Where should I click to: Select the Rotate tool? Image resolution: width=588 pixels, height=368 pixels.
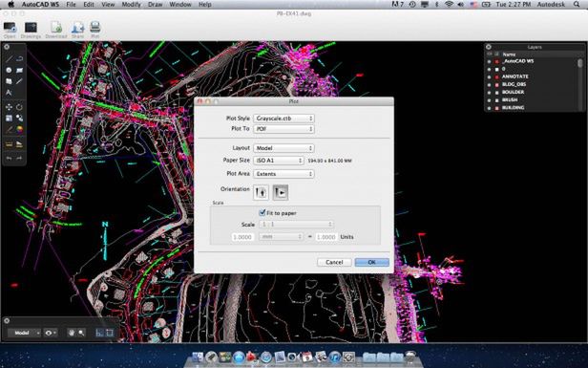pyautogui.click(x=19, y=107)
